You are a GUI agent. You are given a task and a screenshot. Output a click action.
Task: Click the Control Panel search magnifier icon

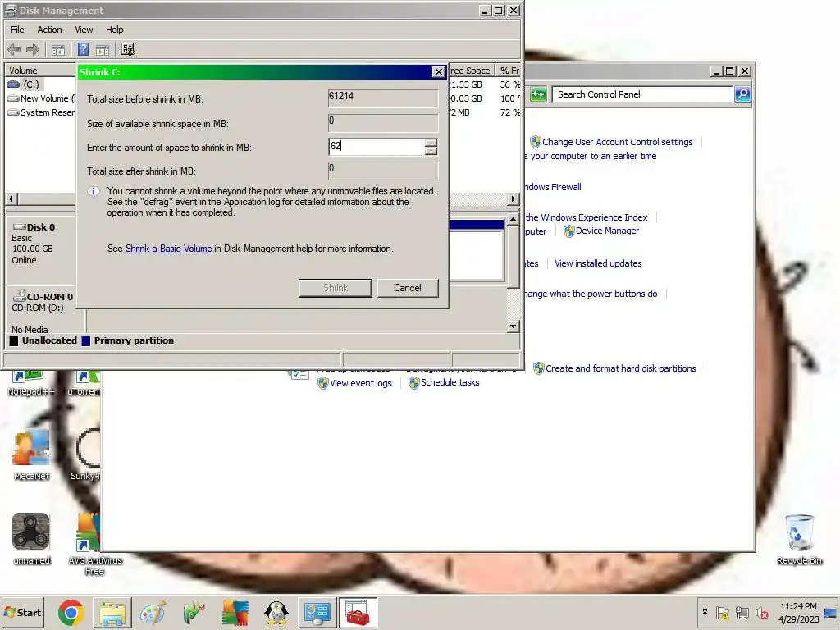(742, 94)
